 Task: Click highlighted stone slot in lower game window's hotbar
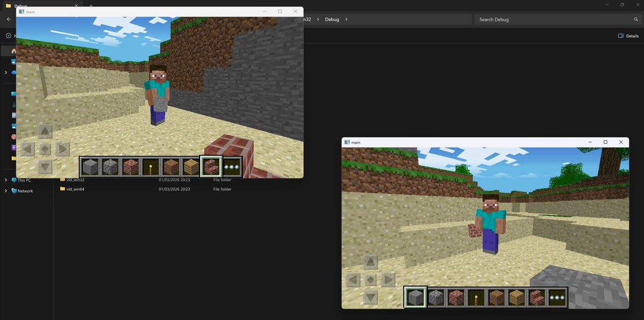(x=415, y=297)
